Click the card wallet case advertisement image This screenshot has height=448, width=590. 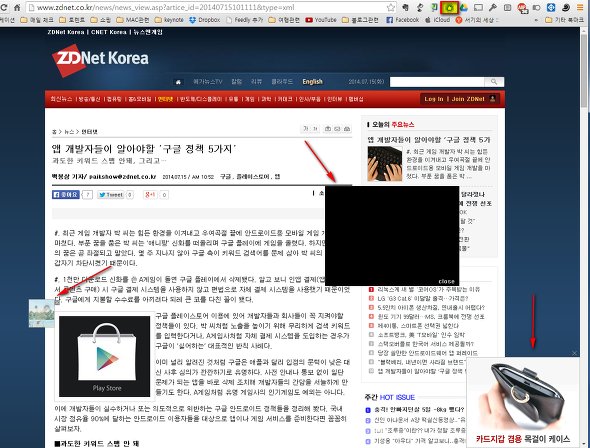click(523, 402)
